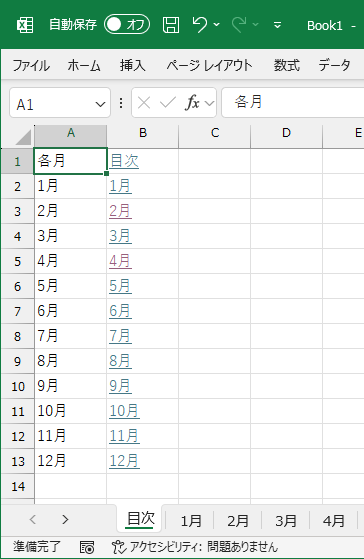The height and width of the screenshot is (559, 364).
Task: Select cell A2 containing 1月
Action: pyautogui.click(x=71, y=186)
